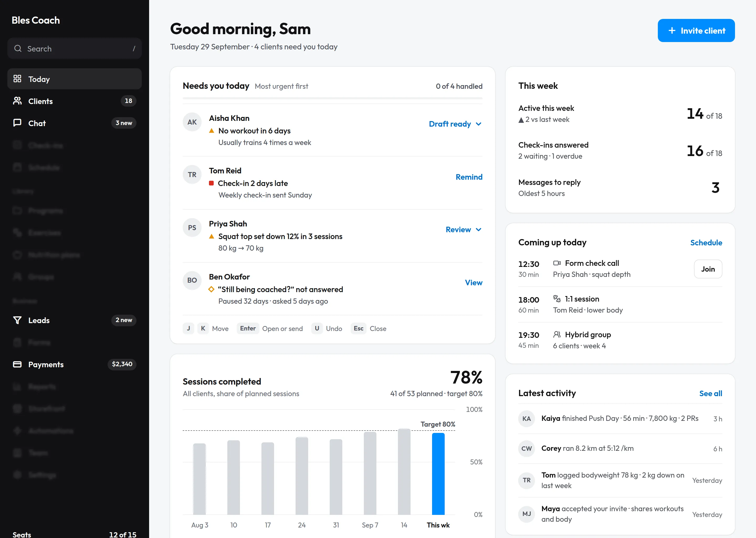The width and height of the screenshot is (756, 538).
Task: Click the search magnifier icon
Action: (x=18, y=49)
